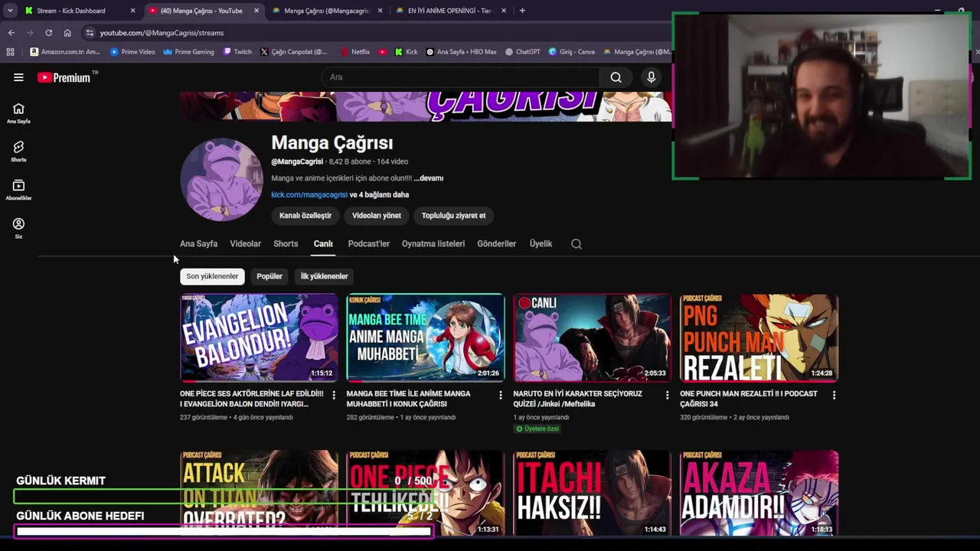Open the YouTube icon bookmark
The height and width of the screenshot is (551, 980).
383,52
